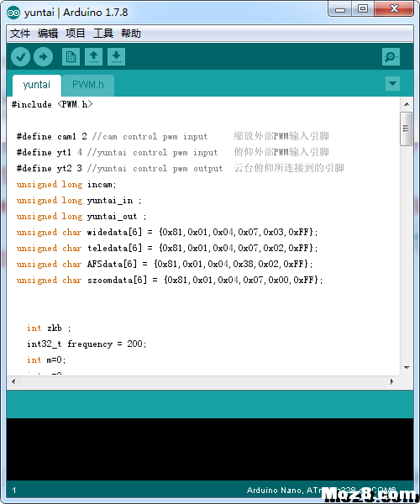
Task: Click the comment 俯仰外部PWM输入引脚
Action: 281,152
